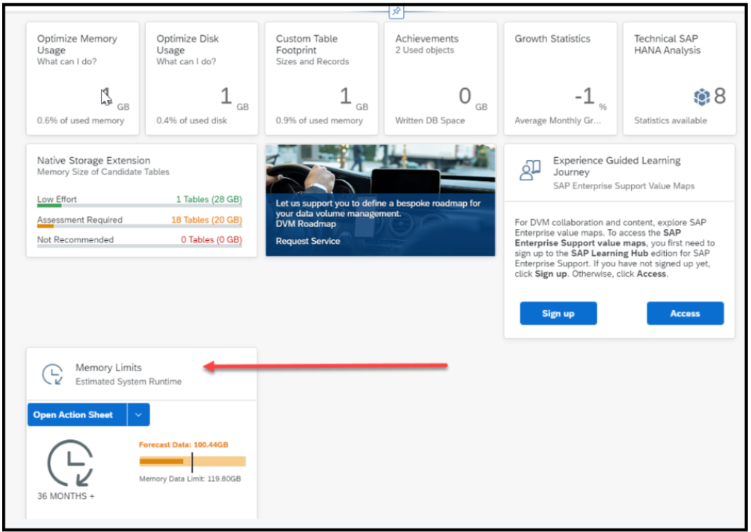Click the Not Recommended row label

75,239
